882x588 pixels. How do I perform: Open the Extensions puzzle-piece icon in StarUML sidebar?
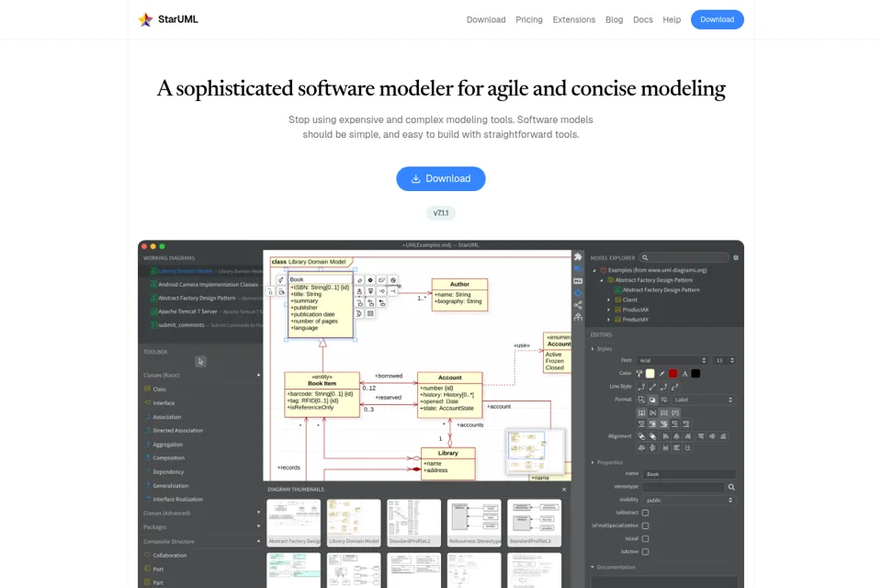point(578,256)
